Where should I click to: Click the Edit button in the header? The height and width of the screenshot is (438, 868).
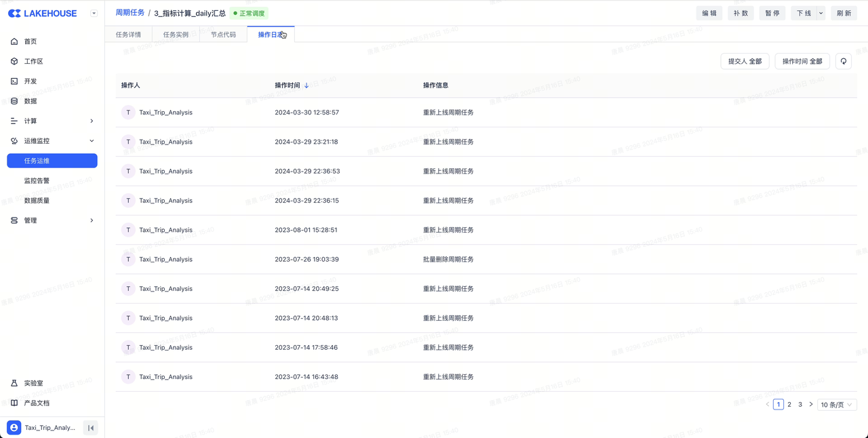coord(709,13)
